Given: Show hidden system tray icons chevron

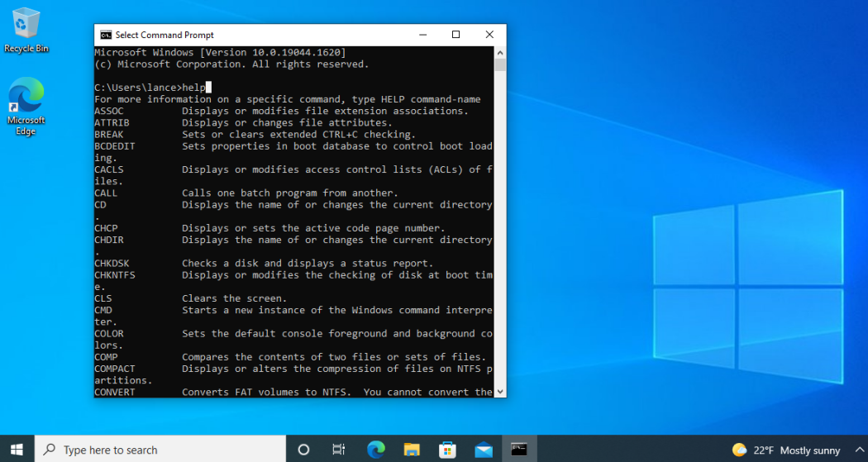Looking at the screenshot, I should (x=859, y=450).
